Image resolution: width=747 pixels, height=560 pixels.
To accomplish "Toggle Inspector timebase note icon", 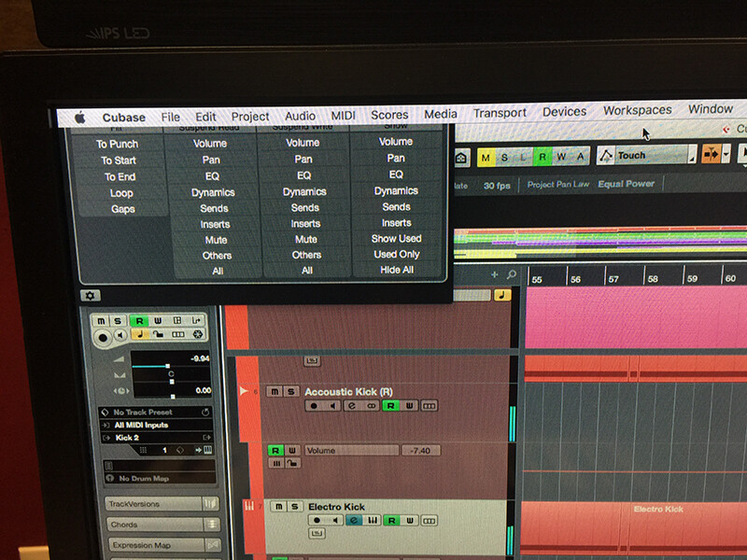I will coord(139,335).
